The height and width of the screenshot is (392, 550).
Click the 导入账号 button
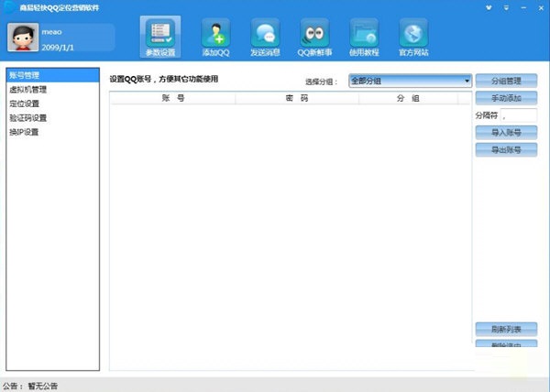pyautogui.click(x=506, y=133)
